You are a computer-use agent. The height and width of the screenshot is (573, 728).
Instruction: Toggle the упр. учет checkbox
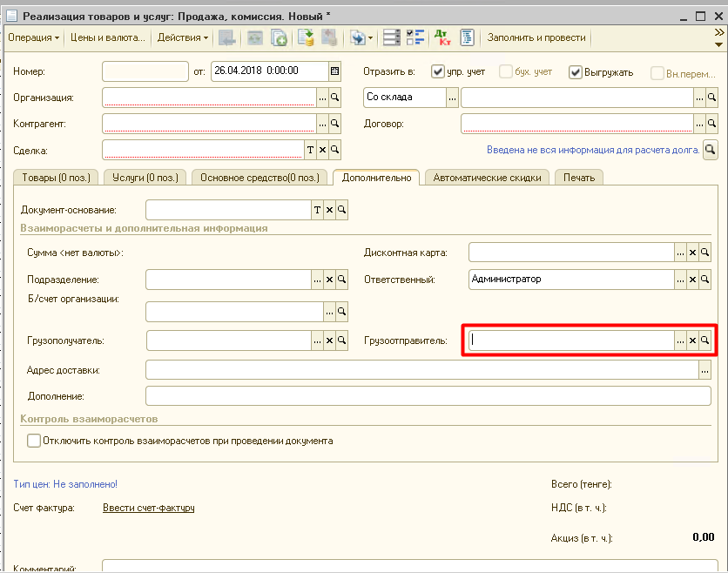tap(438, 72)
